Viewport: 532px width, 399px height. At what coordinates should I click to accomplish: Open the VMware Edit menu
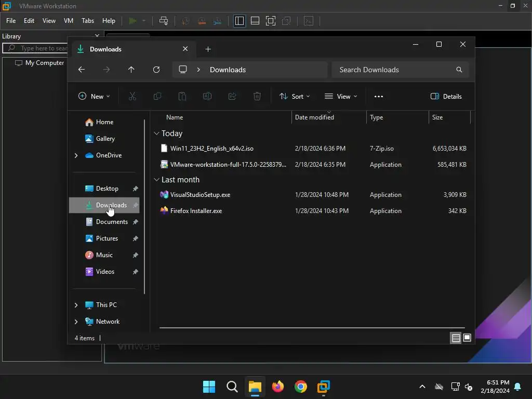29,21
